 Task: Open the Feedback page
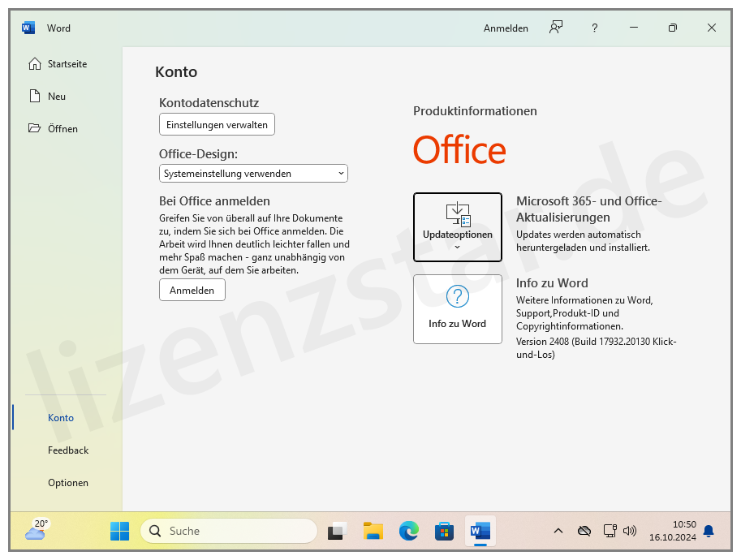[68, 450]
